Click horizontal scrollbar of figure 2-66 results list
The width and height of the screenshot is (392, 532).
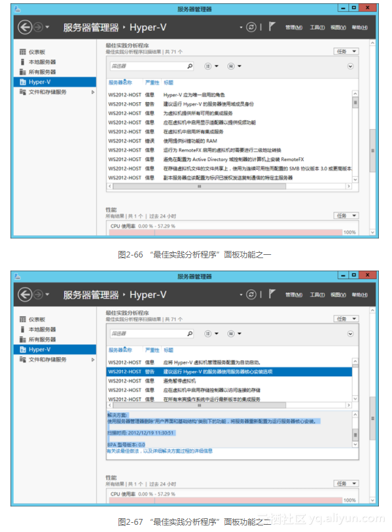pyautogui.click(x=199, y=186)
